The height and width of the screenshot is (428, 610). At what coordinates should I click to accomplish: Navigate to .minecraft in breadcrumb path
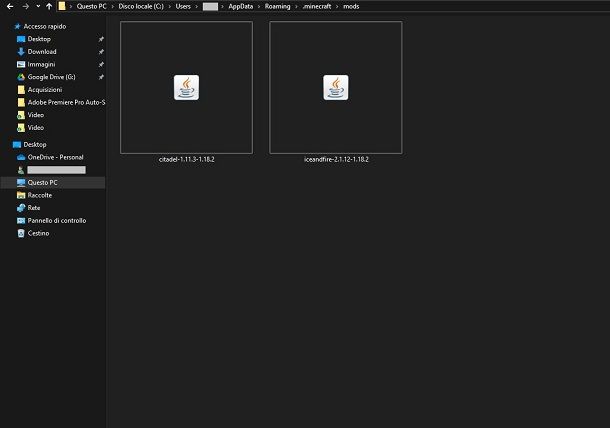(317, 7)
